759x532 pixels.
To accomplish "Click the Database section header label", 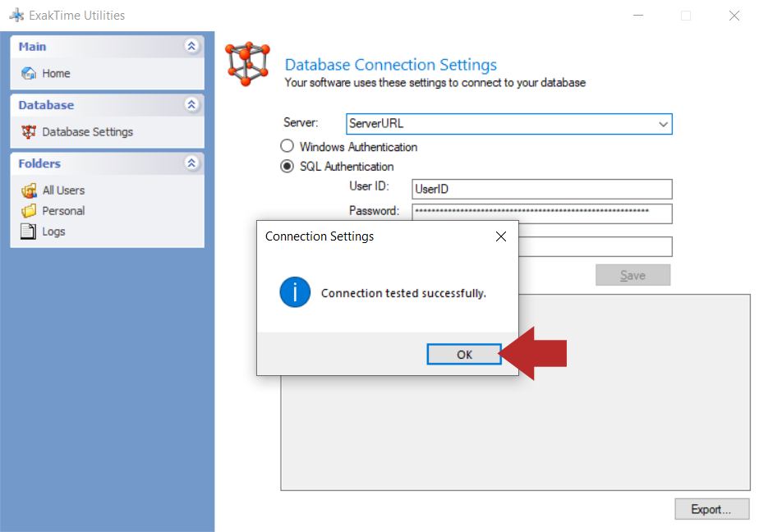I will tap(47, 105).
